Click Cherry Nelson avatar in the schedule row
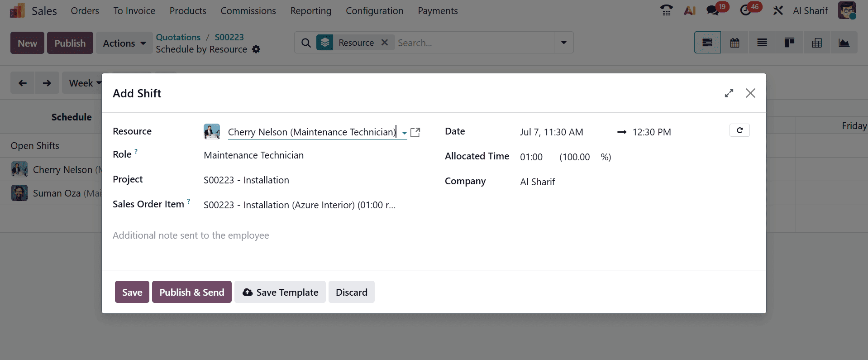Screen dimensions: 868x360 19,169
